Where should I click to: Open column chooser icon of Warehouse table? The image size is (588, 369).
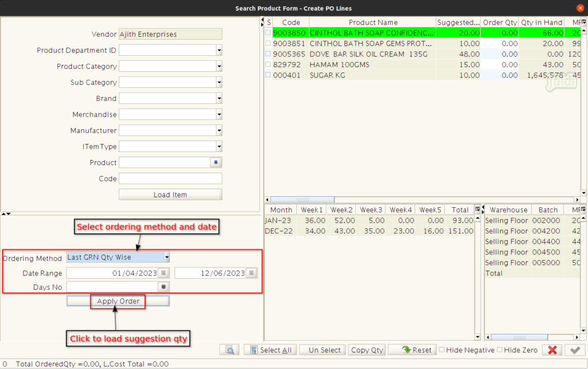click(583, 209)
